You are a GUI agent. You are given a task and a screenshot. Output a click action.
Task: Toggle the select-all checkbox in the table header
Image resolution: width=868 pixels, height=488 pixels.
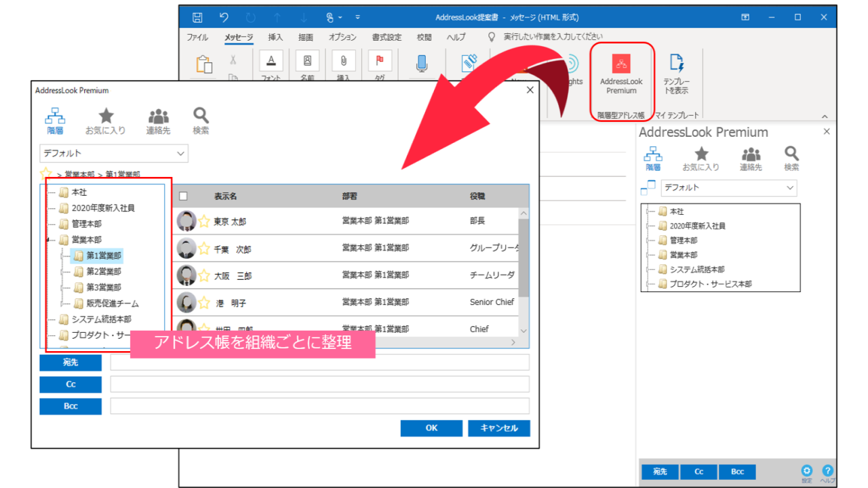[183, 197]
